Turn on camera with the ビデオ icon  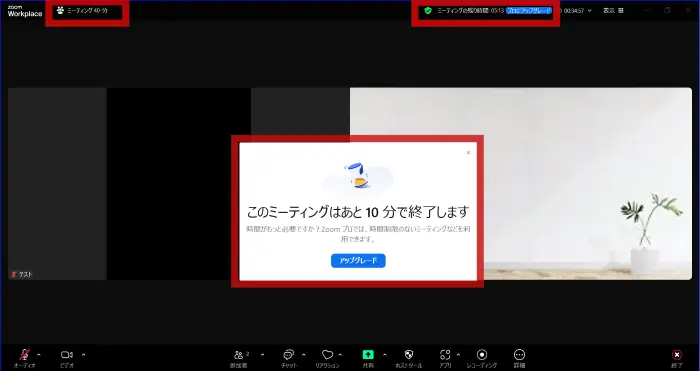67,354
